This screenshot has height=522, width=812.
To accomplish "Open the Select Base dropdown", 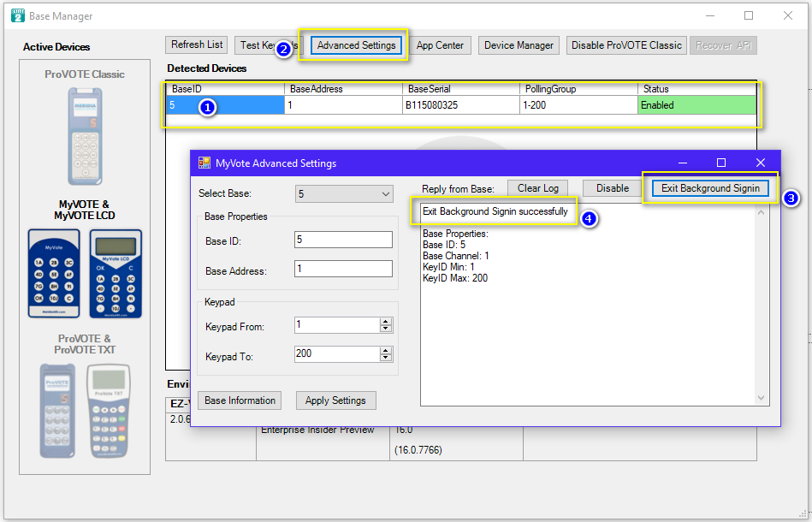I will [x=344, y=194].
